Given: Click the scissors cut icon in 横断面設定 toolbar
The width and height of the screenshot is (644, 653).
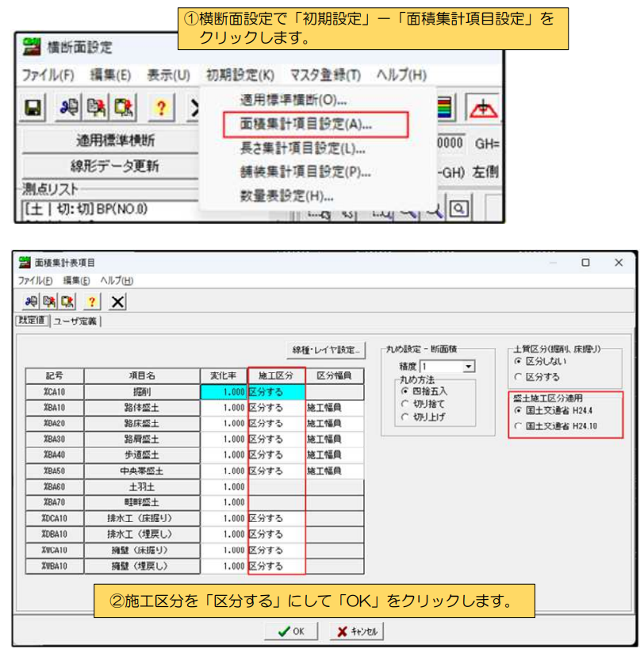Looking at the screenshot, I should (x=69, y=107).
